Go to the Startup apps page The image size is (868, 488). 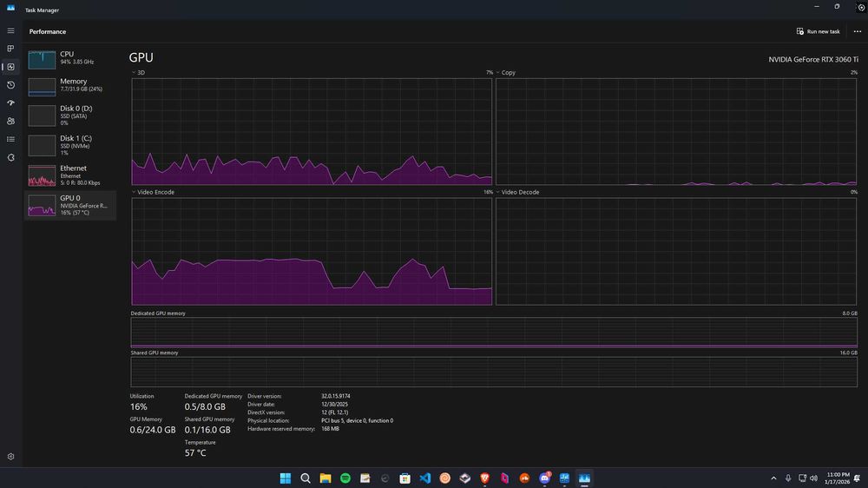coord(10,103)
